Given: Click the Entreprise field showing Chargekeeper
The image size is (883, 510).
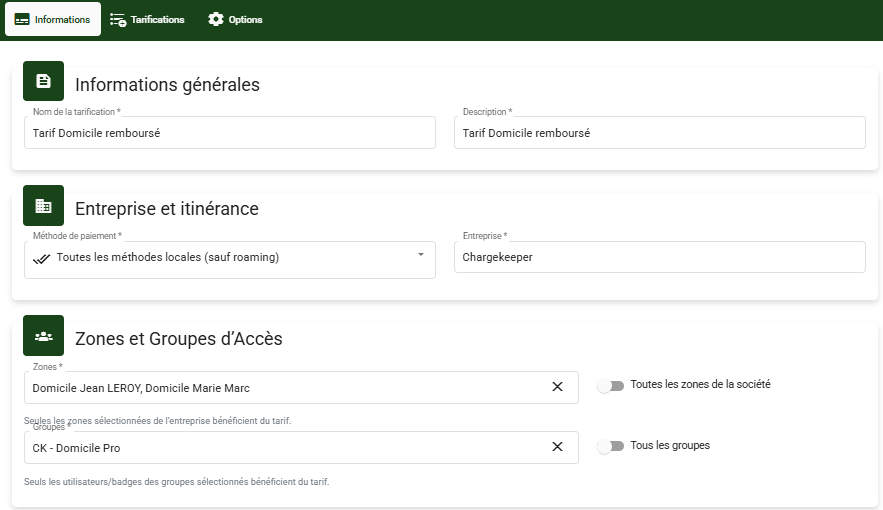Looking at the screenshot, I should click(x=659, y=257).
